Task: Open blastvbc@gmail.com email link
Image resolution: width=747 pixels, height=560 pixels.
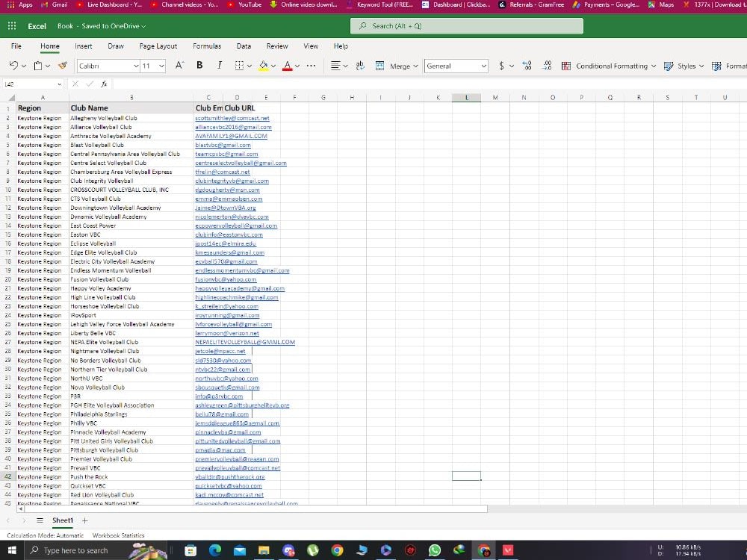Action: click(x=223, y=145)
